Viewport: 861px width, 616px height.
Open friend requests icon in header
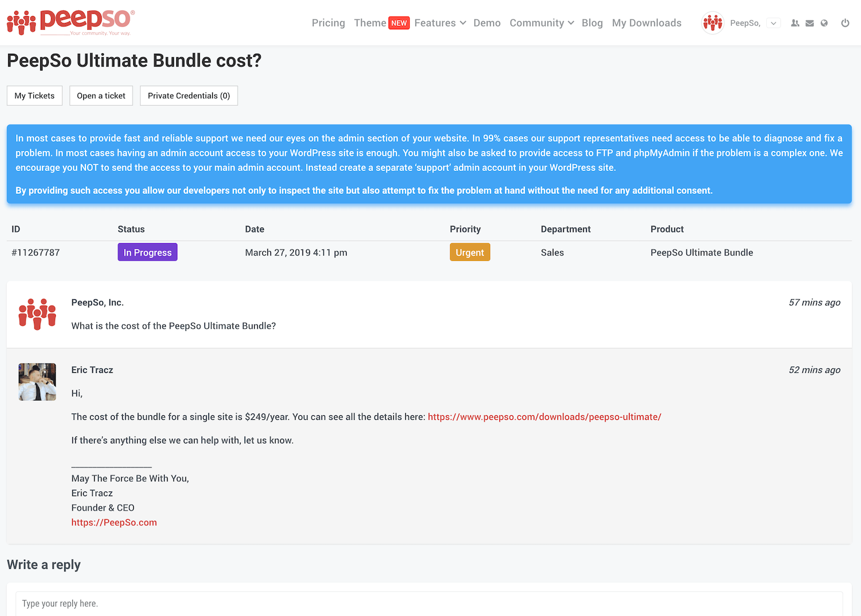point(795,24)
